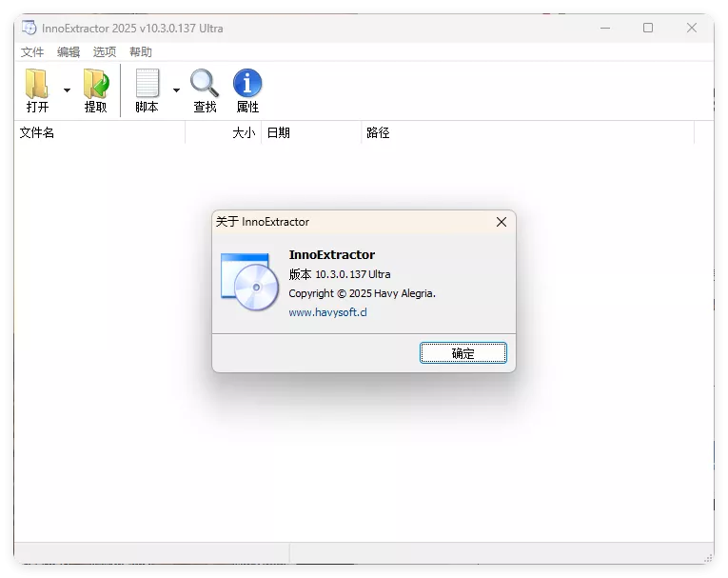The width and height of the screenshot is (728, 578).
Task: Sort by the 大小 column header
Action: (x=224, y=133)
